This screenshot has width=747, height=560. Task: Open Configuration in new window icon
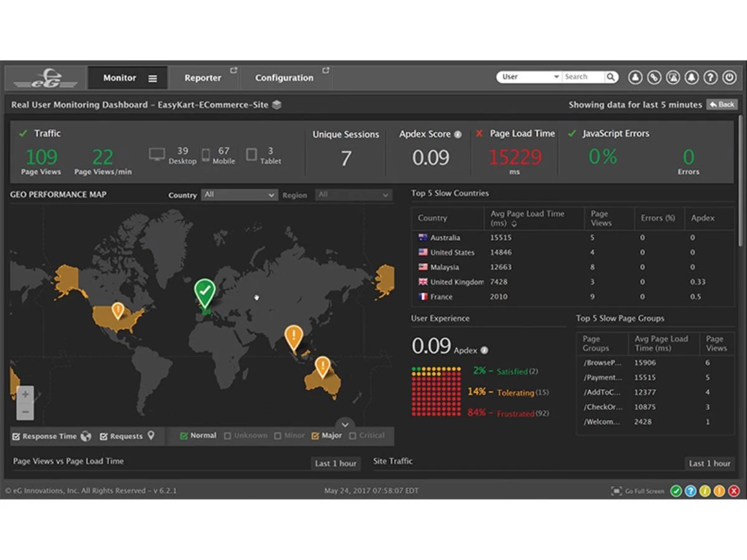pyautogui.click(x=326, y=71)
